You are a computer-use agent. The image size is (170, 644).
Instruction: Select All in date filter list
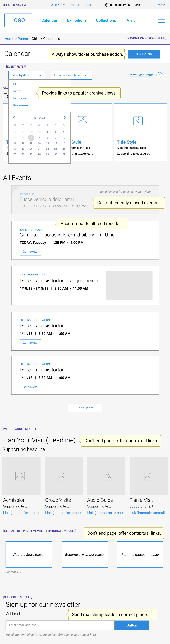coord(14,84)
